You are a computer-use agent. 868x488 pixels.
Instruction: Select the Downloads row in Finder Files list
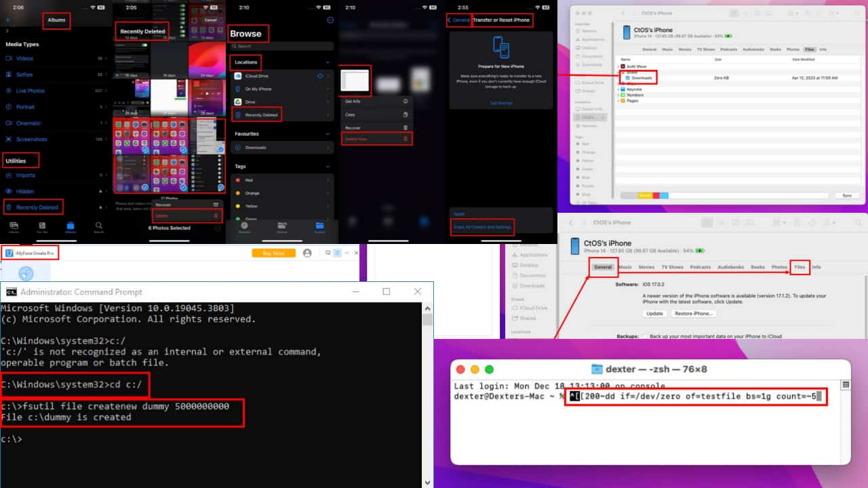(x=739, y=78)
